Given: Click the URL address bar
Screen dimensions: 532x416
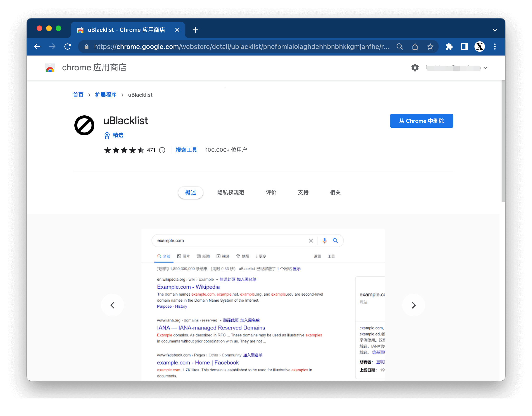Looking at the screenshot, I should (241, 47).
